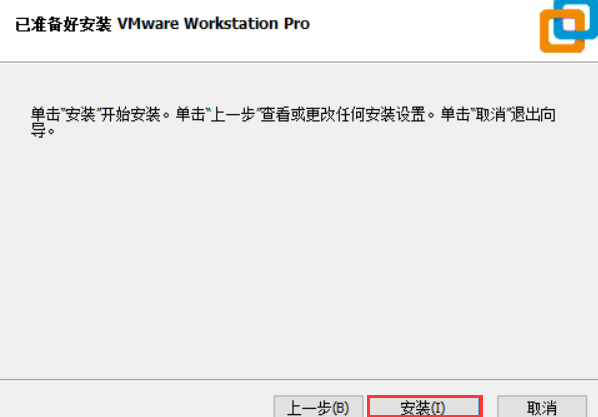Screen dimensions: 598x417
Task: Click the phrase 开始安装 in the instructions
Action: coord(131,114)
